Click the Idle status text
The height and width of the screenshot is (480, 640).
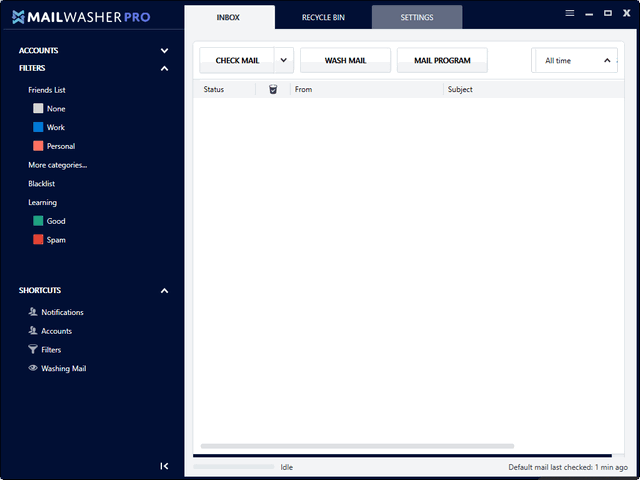[287, 467]
